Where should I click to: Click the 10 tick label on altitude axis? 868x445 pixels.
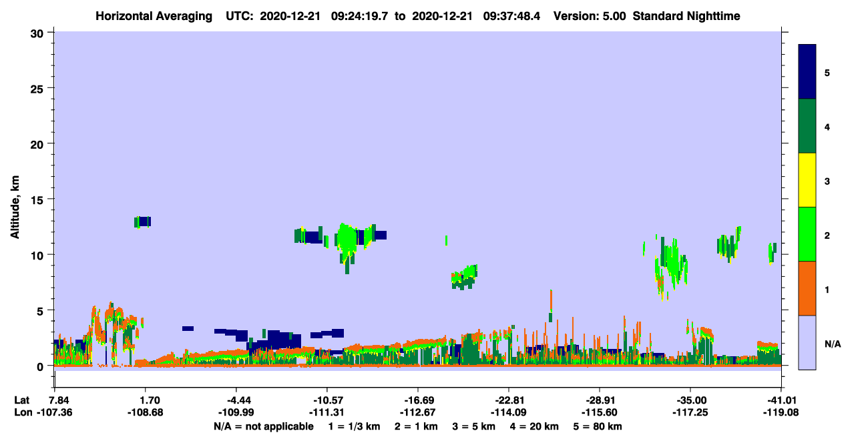click(39, 255)
